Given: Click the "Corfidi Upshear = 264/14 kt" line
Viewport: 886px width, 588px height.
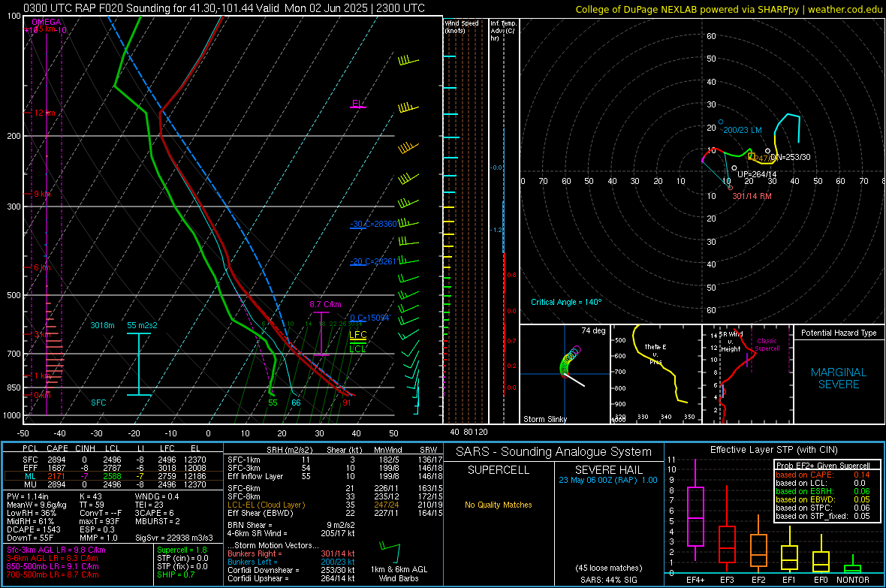Looking at the screenshot, I should click(x=291, y=578).
